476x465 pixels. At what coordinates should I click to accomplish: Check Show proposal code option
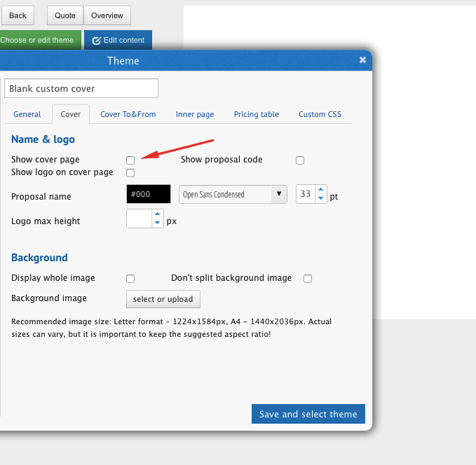click(300, 160)
